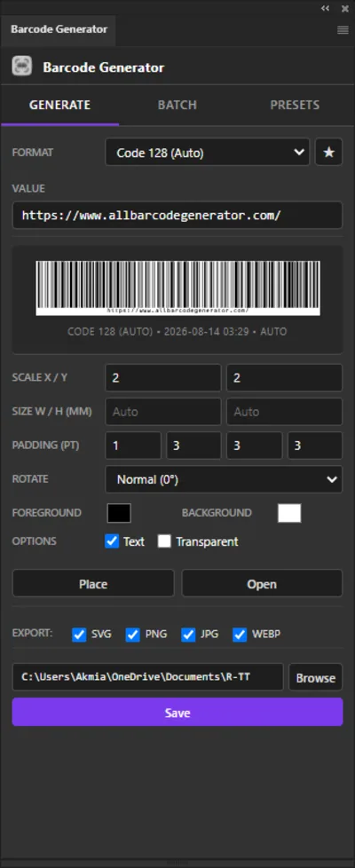
Task: Save format as favorite with star icon
Action: pyautogui.click(x=329, y=153)
